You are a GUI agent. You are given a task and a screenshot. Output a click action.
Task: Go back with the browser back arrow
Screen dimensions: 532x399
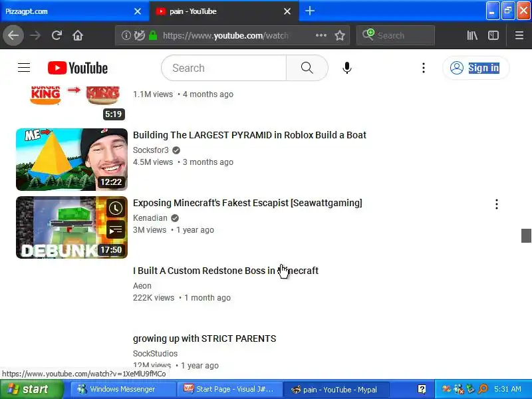[13, 35]
